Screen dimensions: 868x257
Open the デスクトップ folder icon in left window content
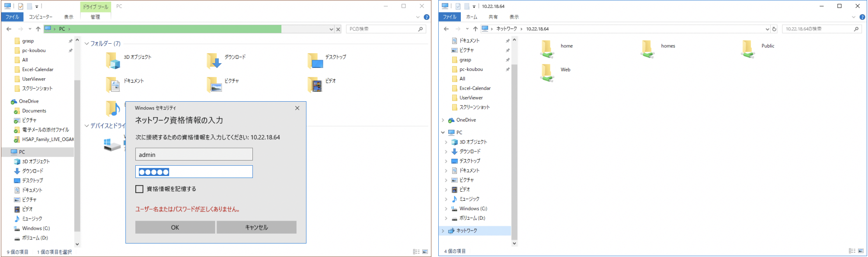pyautogui.click(x=315, y=61)
